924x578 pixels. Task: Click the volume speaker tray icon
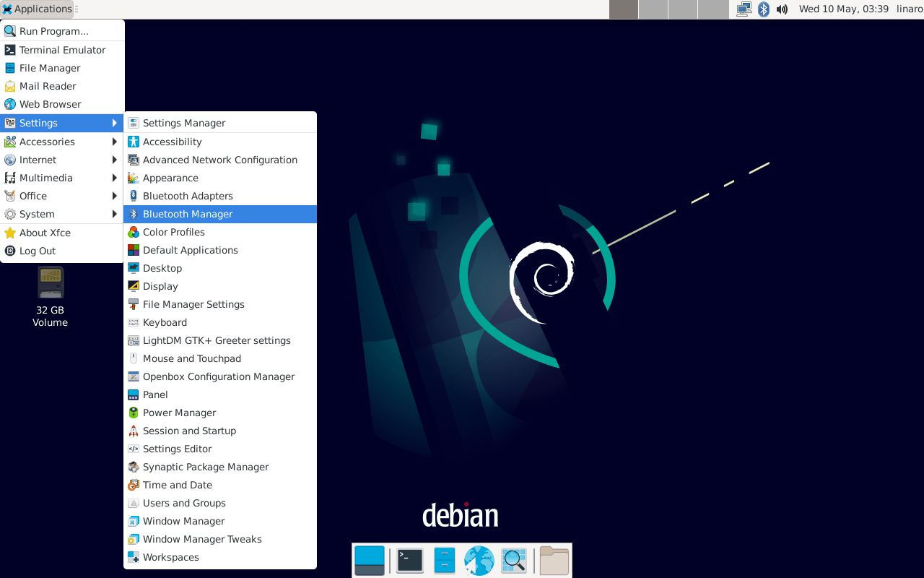click(x=783, y=9)
